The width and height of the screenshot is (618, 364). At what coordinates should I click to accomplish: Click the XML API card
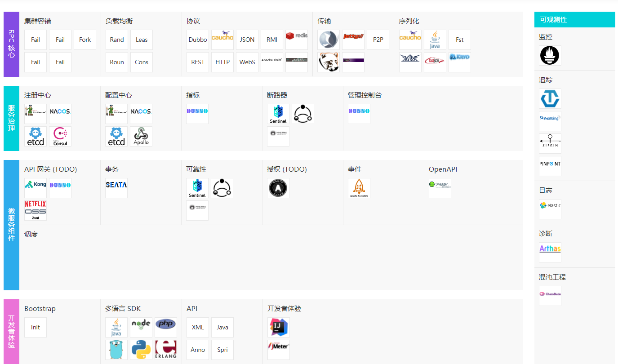point(198,327)
